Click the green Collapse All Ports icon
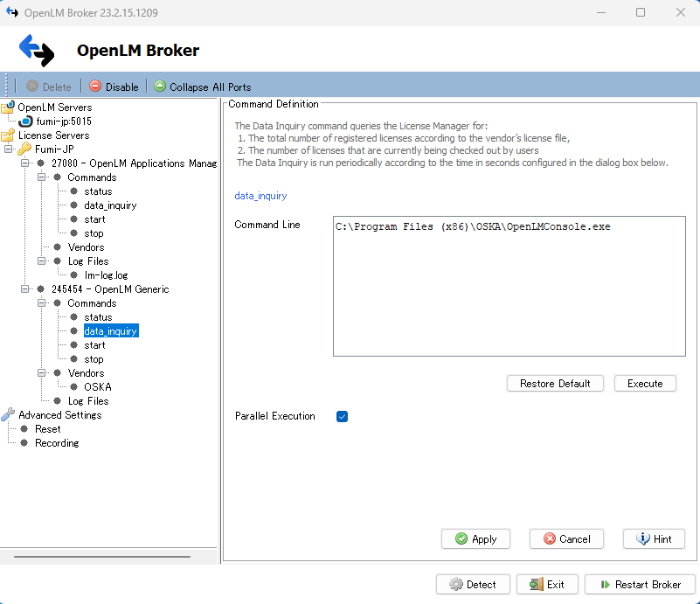700x604 pixels. [160, 87]
